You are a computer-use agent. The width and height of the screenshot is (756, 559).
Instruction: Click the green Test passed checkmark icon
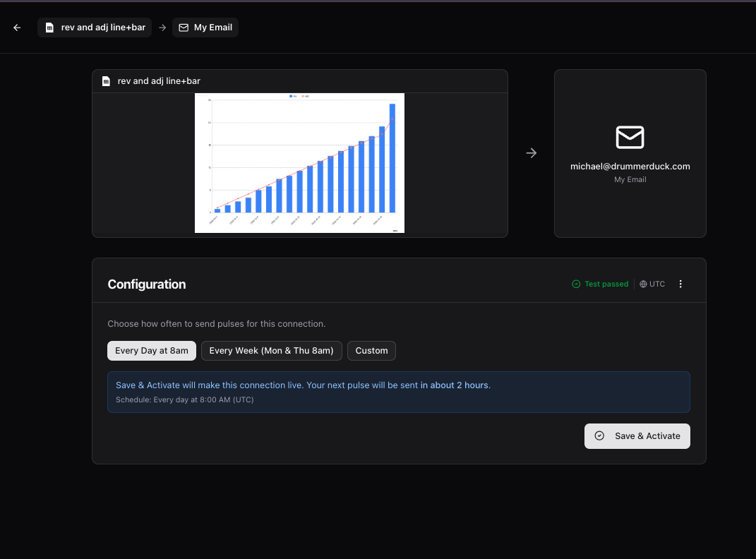575,284
